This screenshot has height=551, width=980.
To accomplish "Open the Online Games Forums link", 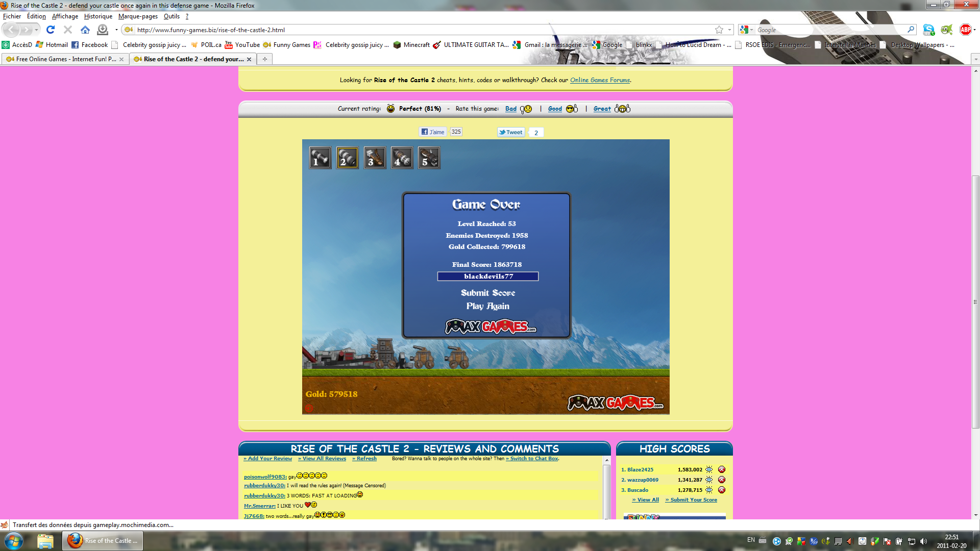I will tap(600, 80).
